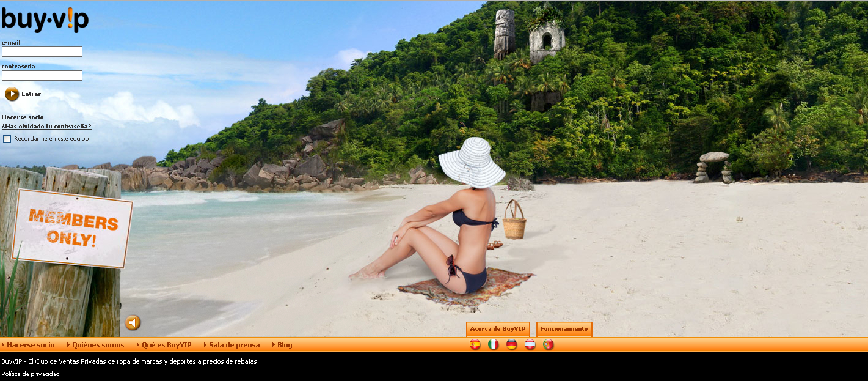Open the Qué es BuyVIP page
Screen dimensions: 868x381
click(166, 345)
